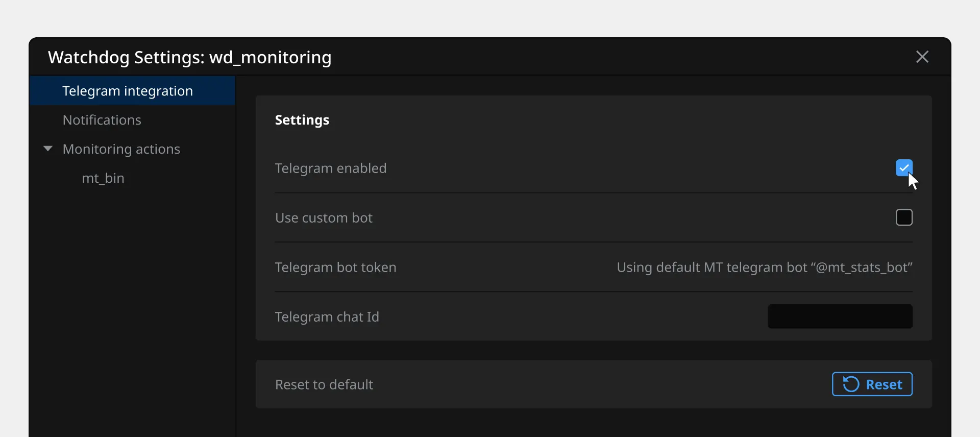Click the "Use custom bot" label
This screenshot has height=437, width=980.
324,218
